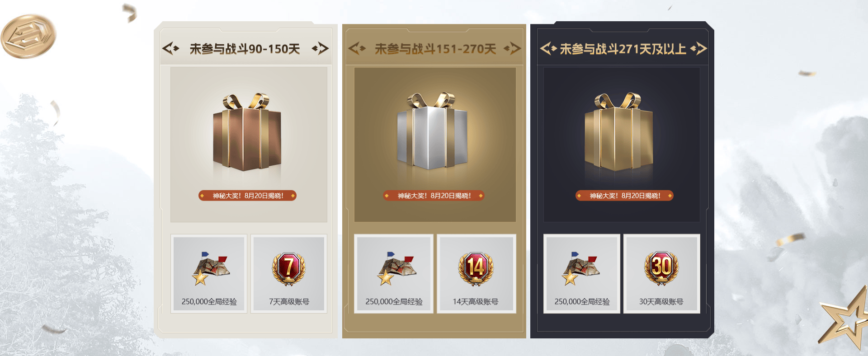Click the free XP map icon in the 90-150天 card
This screenshot has width=868, height=356.
point(210,269)
